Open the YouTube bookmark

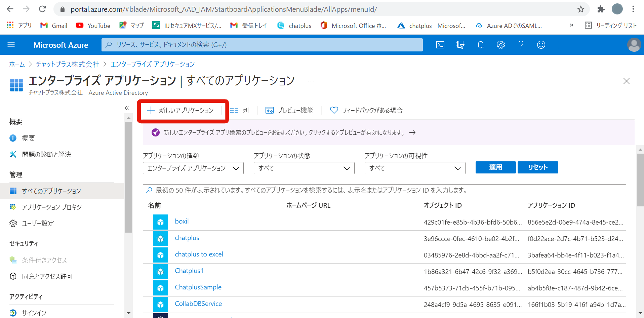pos(93,26)
